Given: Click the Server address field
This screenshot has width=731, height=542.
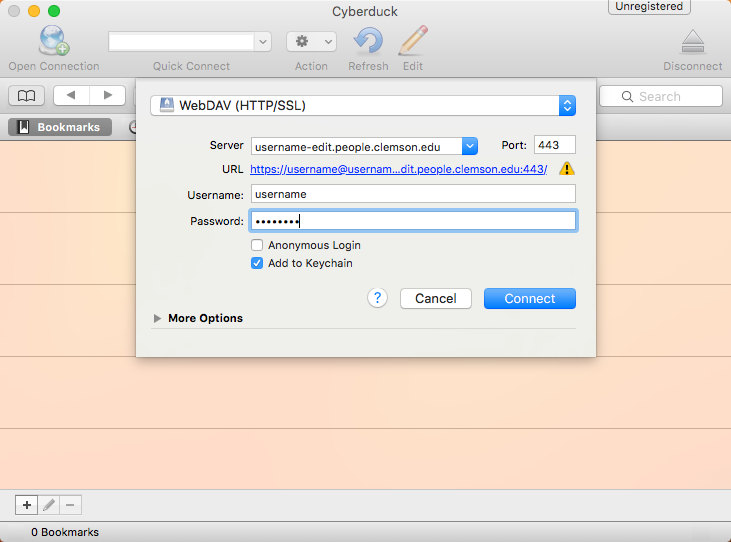Looking at the screenshot, I should point(357,146).
